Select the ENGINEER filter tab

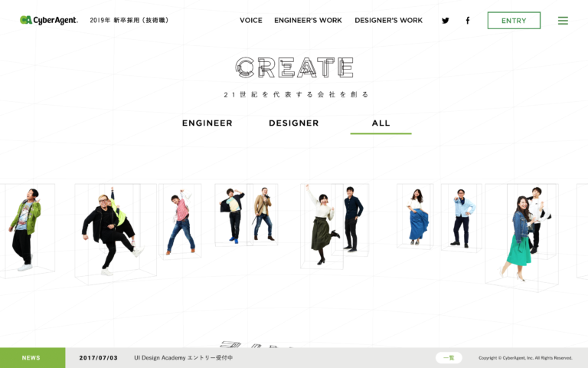(207, 123)
